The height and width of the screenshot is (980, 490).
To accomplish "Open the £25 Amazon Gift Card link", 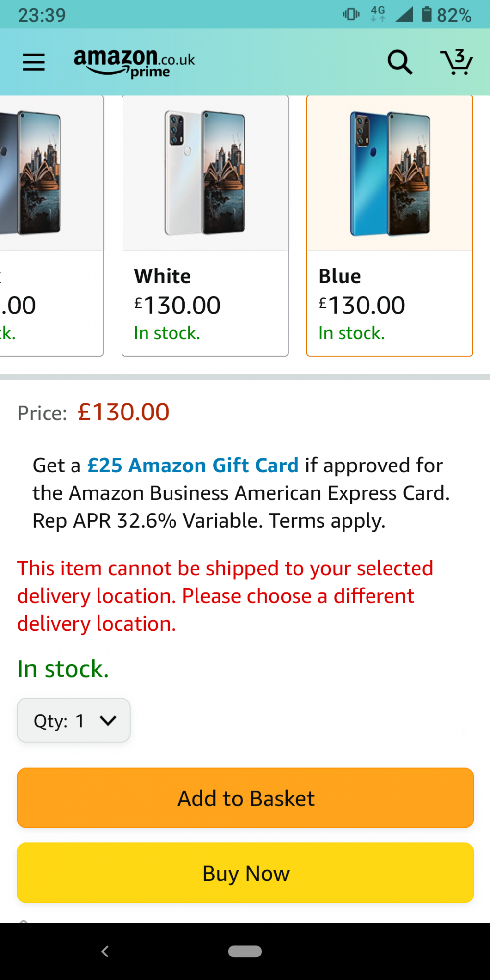I will point(193,465).
